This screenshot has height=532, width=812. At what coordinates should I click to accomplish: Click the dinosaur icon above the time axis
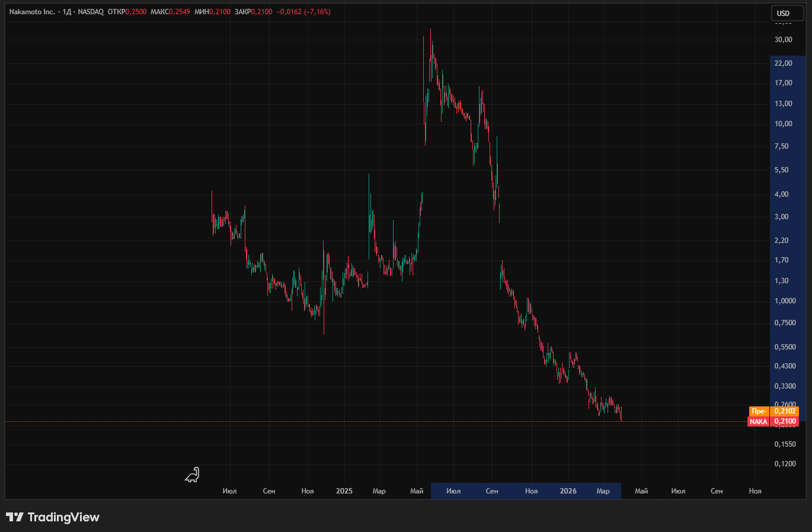click(x=192, y=475)
